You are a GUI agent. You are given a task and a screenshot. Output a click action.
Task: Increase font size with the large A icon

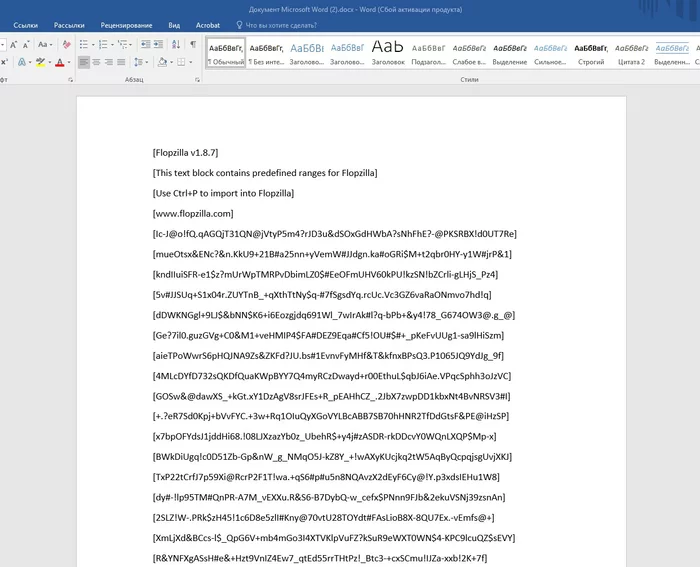[x=13, y=44]
